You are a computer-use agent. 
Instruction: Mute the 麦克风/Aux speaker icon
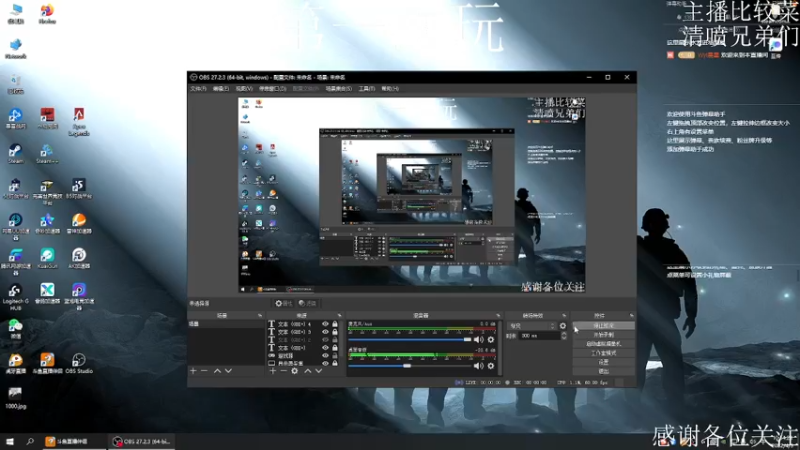tap(478, 339)
